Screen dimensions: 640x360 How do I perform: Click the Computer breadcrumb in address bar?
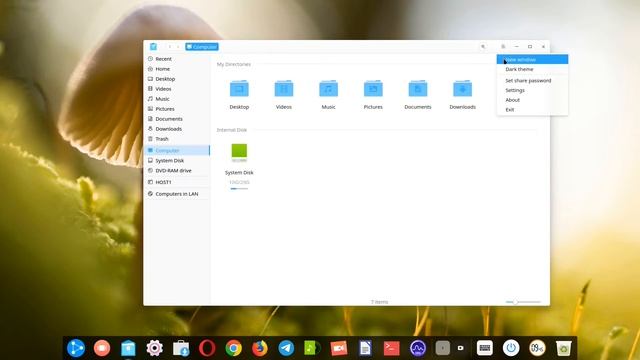click(202, 47)
